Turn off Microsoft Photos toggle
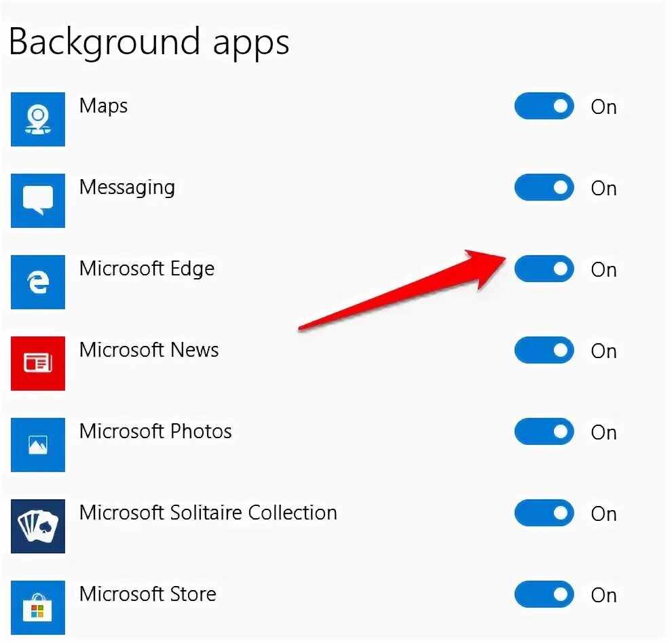Viewport: 672px width, 643px height. (544, 431)
